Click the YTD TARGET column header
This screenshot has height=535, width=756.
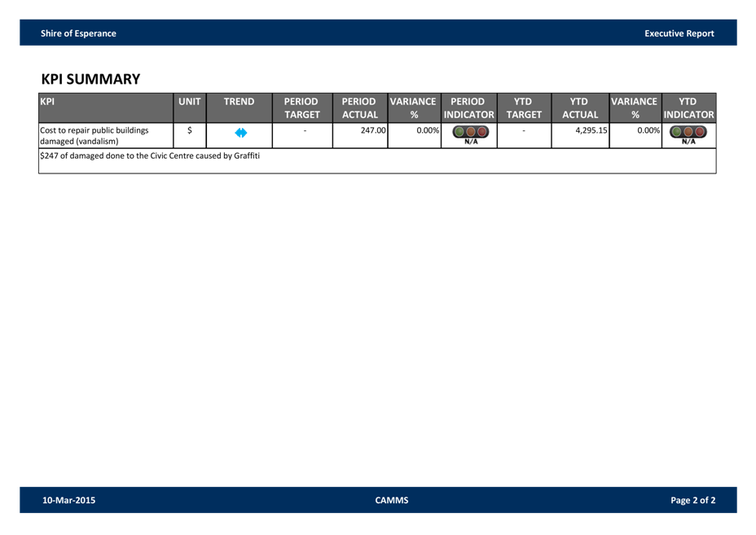click(x=524, y=107)
